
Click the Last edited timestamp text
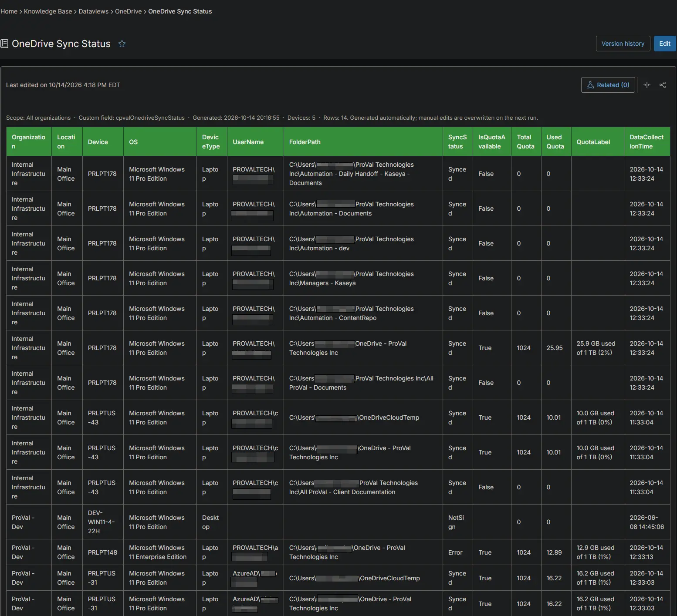click(x=63, y=85)
